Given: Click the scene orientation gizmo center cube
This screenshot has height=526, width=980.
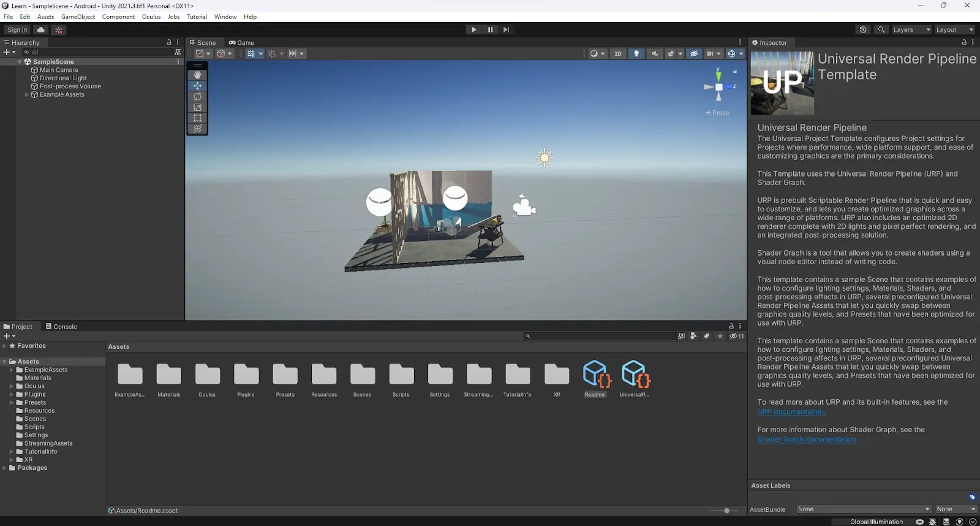Looking at the screenshot, I should click(x=718, y=87).
